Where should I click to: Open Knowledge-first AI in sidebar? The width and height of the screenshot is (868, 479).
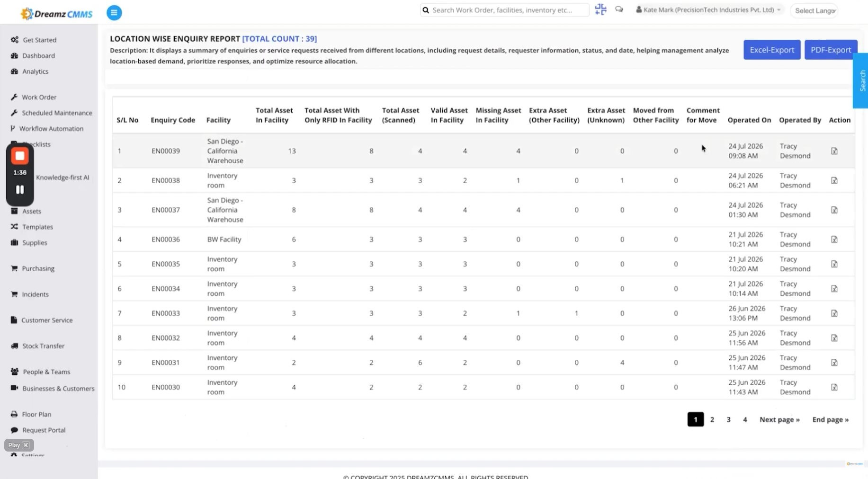pos(63,177)
